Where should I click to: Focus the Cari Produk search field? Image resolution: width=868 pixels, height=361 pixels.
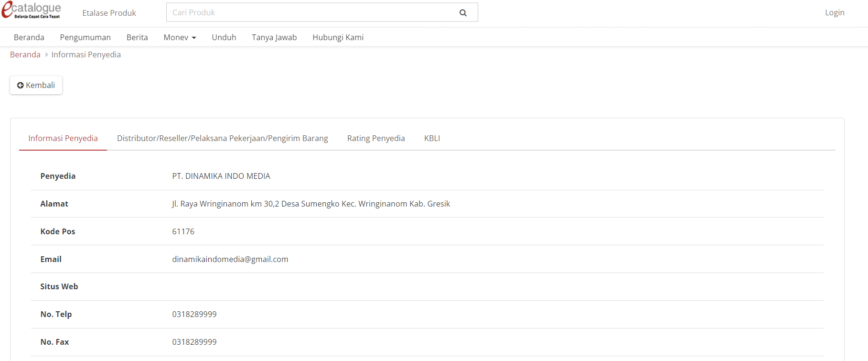(311, 13)
